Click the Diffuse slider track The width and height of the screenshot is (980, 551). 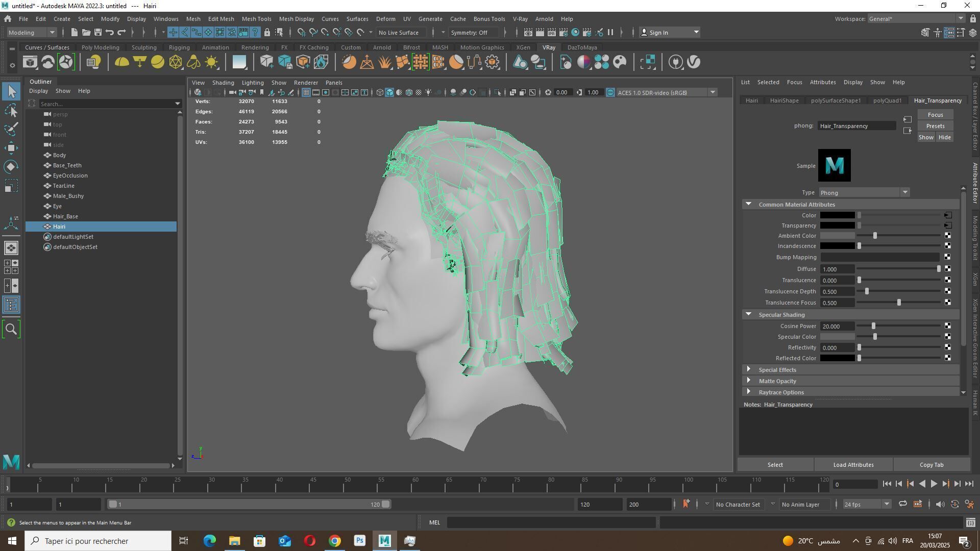898,269
